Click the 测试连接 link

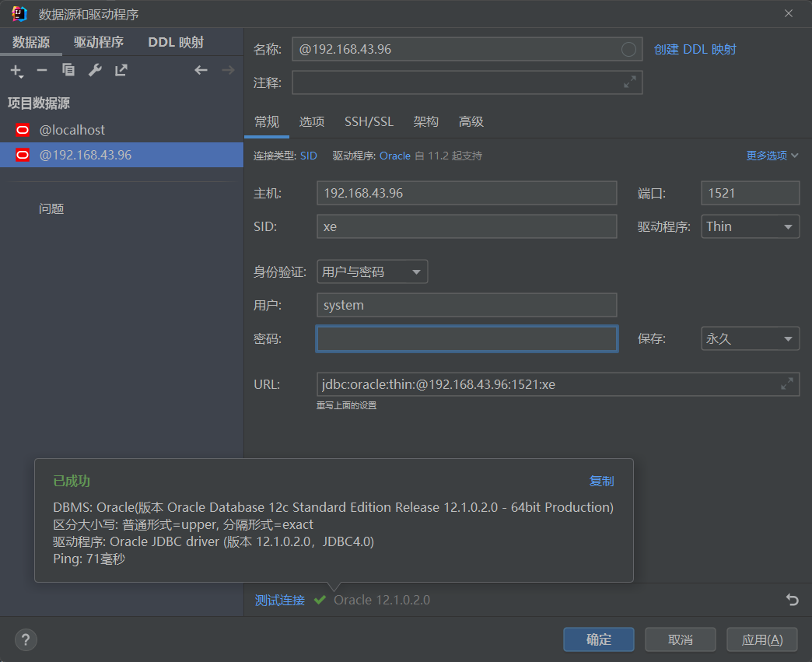pyautogui.click(x=280, y=600)
